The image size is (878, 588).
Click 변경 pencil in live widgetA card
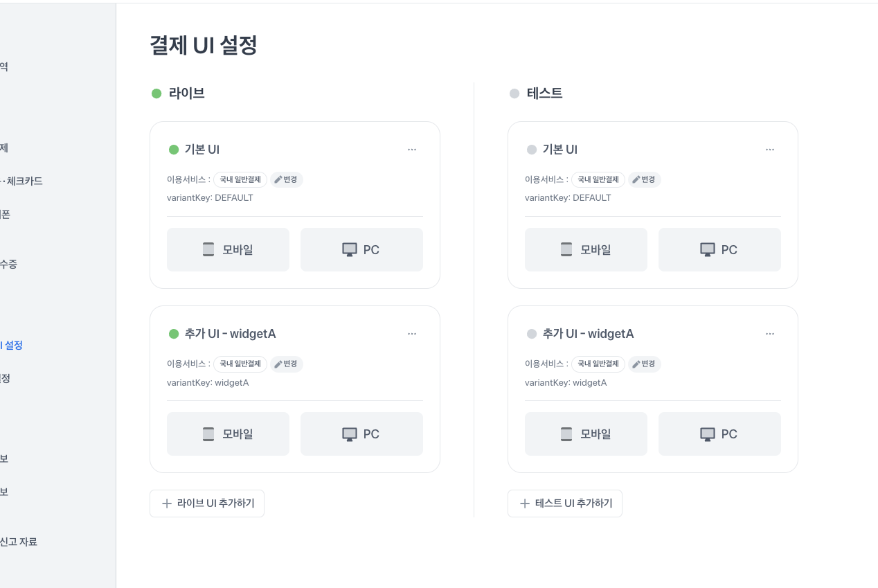point(287,364)
